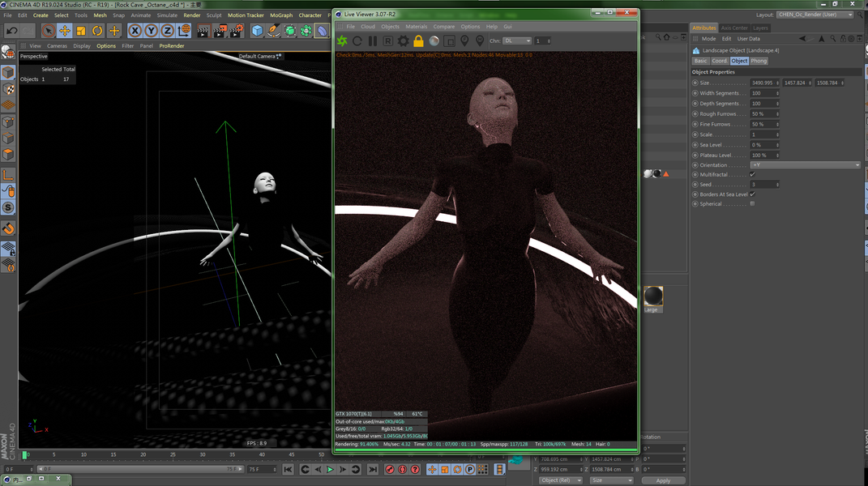
Task: Restart render with circular arrow in Live Viewer
Action: (x=357, y=41)
